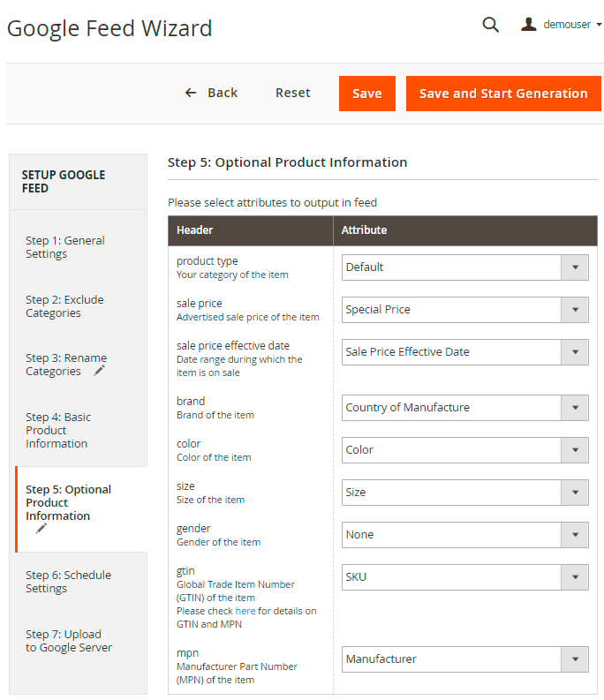Image resolution: width=604 pixels, height=700 pixels.
Task: Expand the product type attribute dropdown
Action: tap(464, 267)
